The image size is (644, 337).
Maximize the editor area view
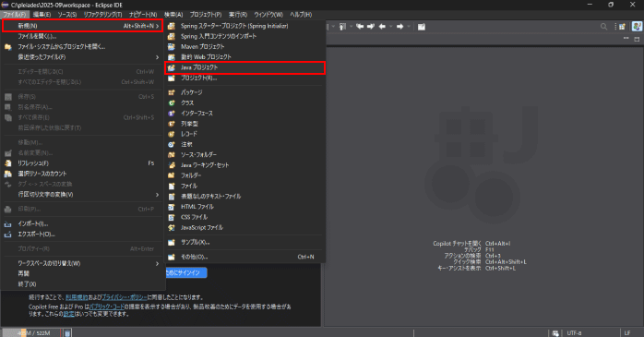[x=637, y=39]
